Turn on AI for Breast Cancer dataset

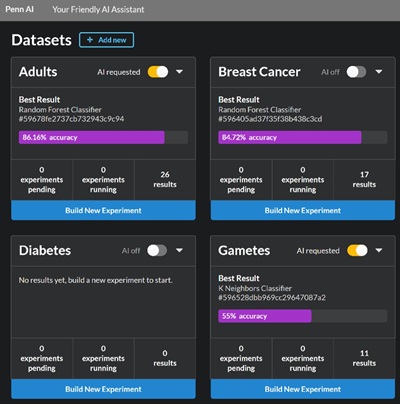356,72
